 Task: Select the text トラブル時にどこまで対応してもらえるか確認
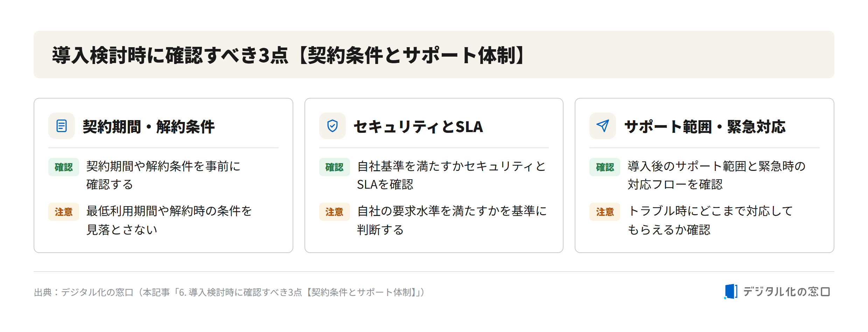[x=710, y=220]
